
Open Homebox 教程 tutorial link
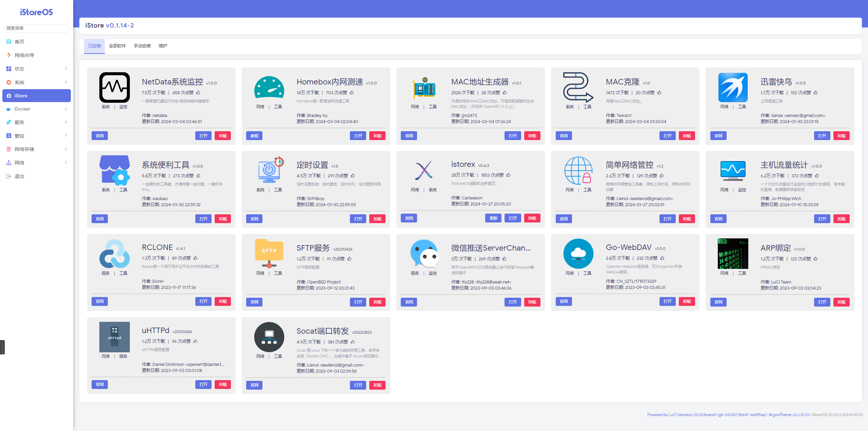pyautogui.click(x=254, y=136)
